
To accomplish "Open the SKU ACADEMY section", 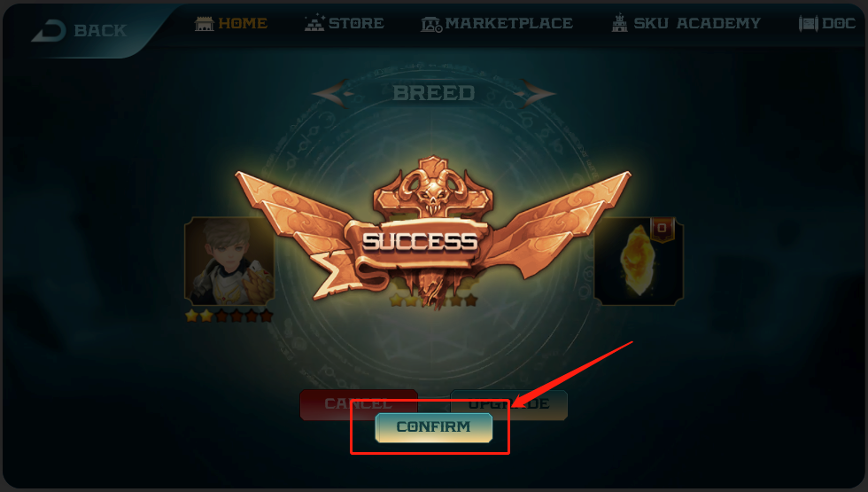I will click(x=697, y=23).
